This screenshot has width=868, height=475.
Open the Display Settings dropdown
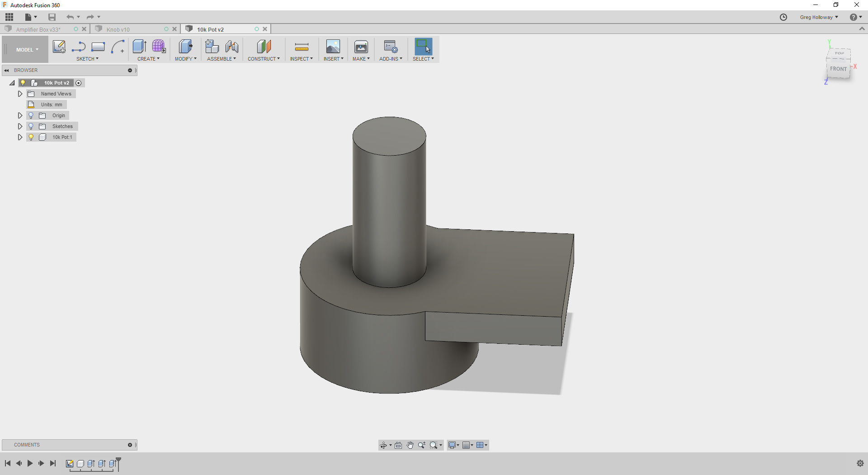[453, 445]
